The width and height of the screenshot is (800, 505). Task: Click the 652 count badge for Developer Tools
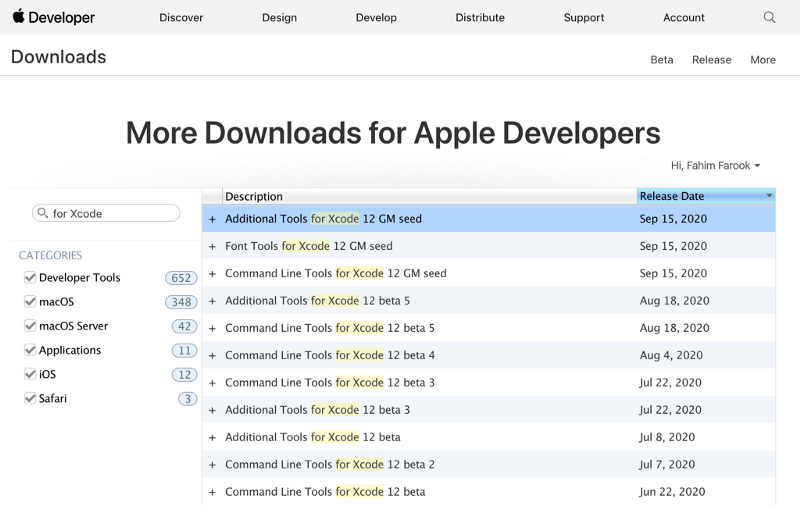181,278
